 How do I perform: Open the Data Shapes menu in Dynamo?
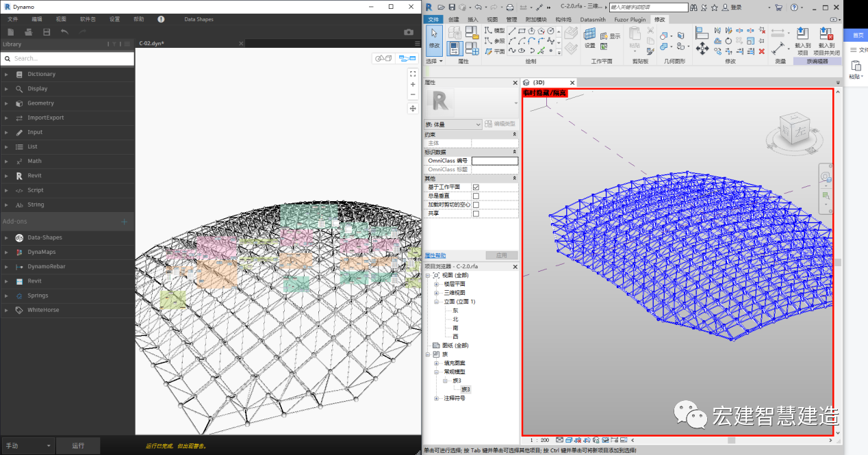tap(199, 19)
